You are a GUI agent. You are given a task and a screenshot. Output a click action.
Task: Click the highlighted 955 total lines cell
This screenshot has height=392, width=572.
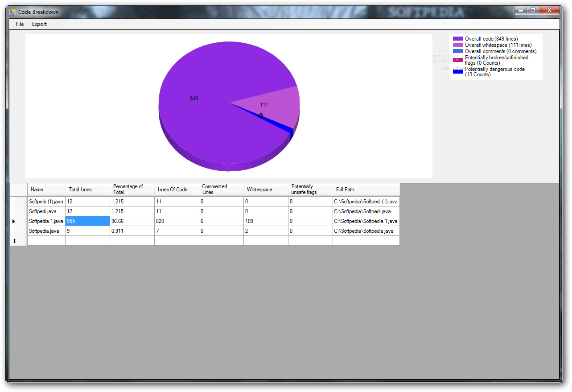click(87, 221)
